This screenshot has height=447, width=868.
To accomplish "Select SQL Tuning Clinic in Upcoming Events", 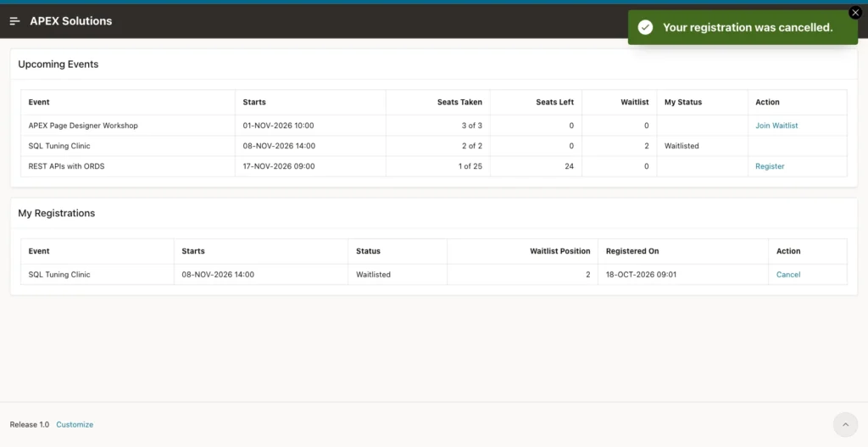I will pos(59,146).
